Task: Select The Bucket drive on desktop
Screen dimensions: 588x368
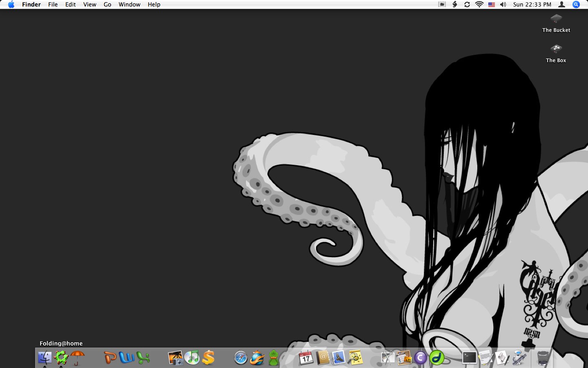Action: coord(556,23)
